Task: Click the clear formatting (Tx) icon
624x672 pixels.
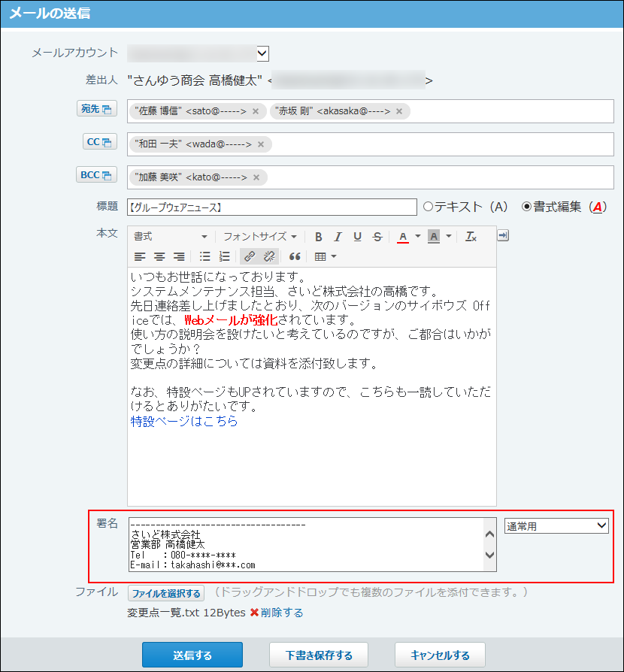Action: pos(470,236)
